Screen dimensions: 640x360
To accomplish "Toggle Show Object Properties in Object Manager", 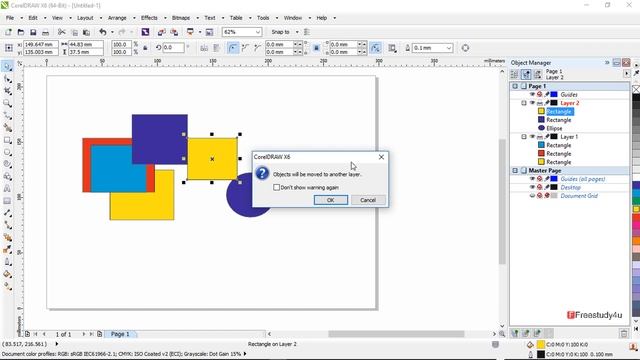I will click(514, 74).
